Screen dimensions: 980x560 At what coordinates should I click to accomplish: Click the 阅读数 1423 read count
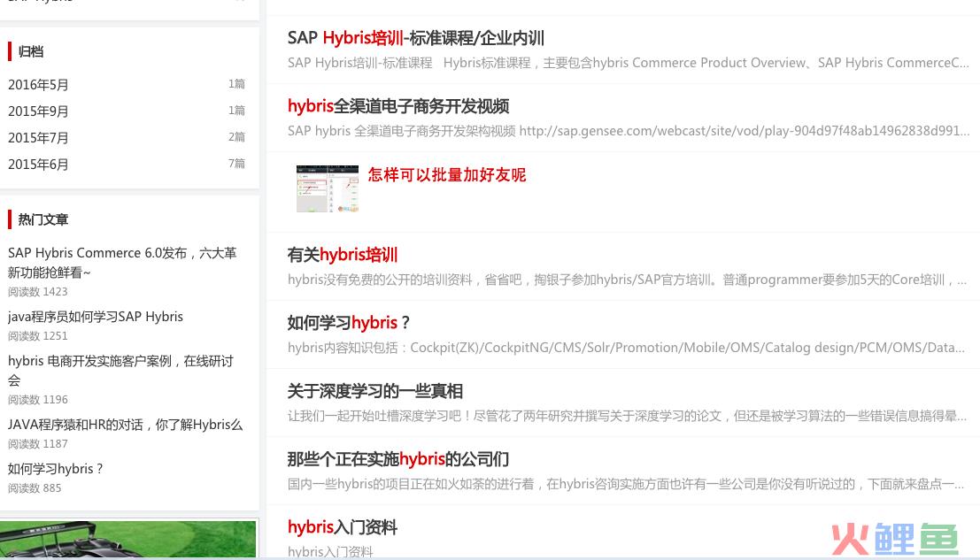point(37,292)
